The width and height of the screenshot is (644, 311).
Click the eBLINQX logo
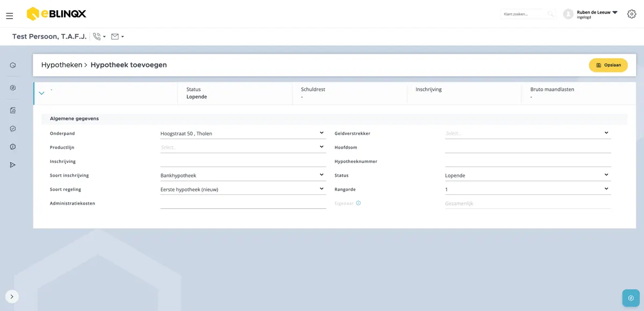click(56, 14)
